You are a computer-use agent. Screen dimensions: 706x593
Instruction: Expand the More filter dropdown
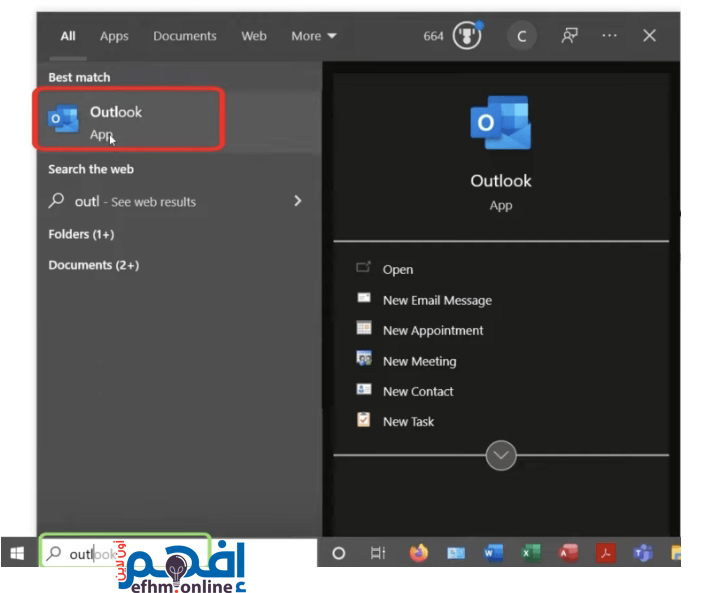pyautogui.click(x=314, y=36)
